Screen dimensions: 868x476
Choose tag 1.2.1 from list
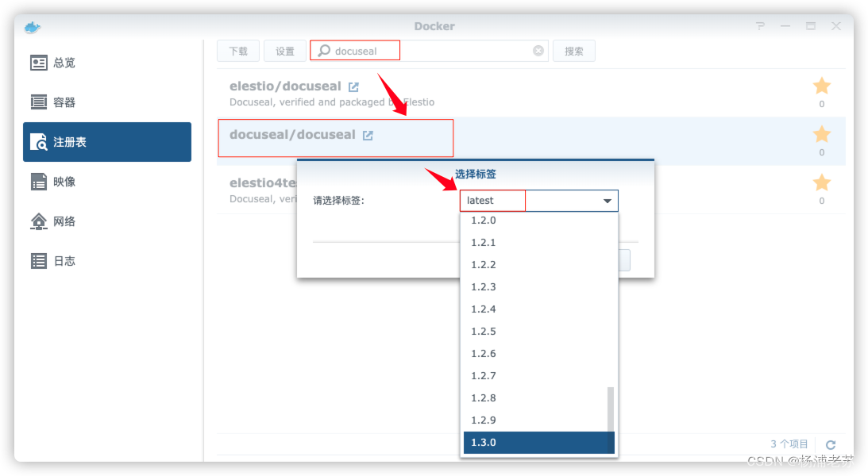538,242
